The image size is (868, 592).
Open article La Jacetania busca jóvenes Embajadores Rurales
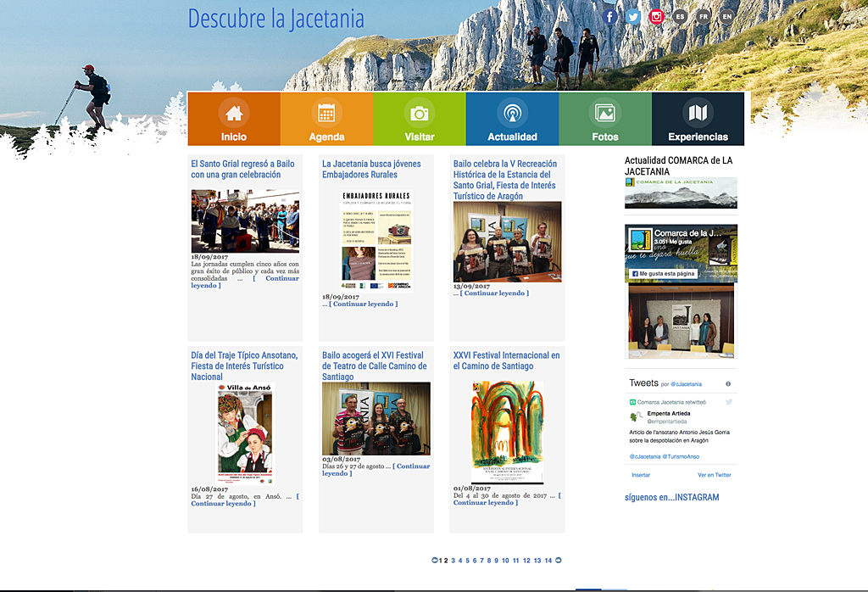click(x=371, y=169)
